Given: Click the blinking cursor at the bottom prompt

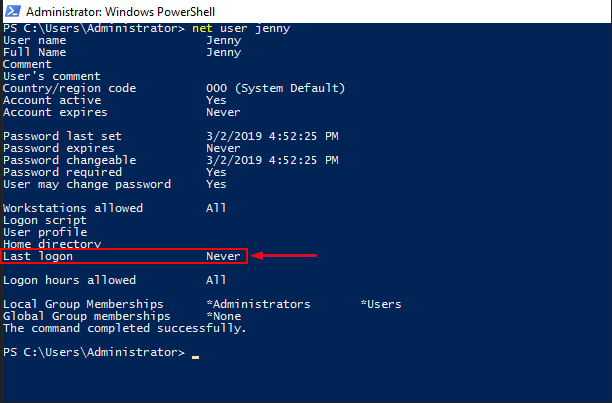Looking at the screenshot, I should click(x=196, y=354).
